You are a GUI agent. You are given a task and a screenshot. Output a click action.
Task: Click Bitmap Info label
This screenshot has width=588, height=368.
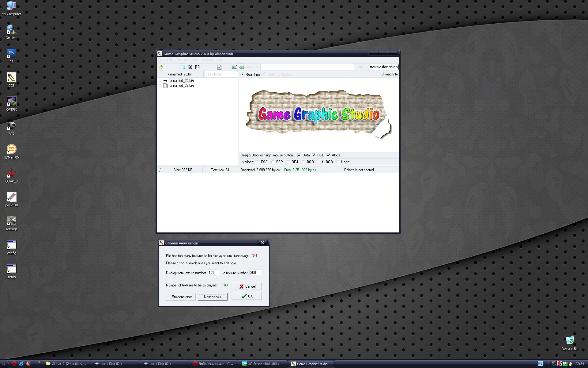390,74
